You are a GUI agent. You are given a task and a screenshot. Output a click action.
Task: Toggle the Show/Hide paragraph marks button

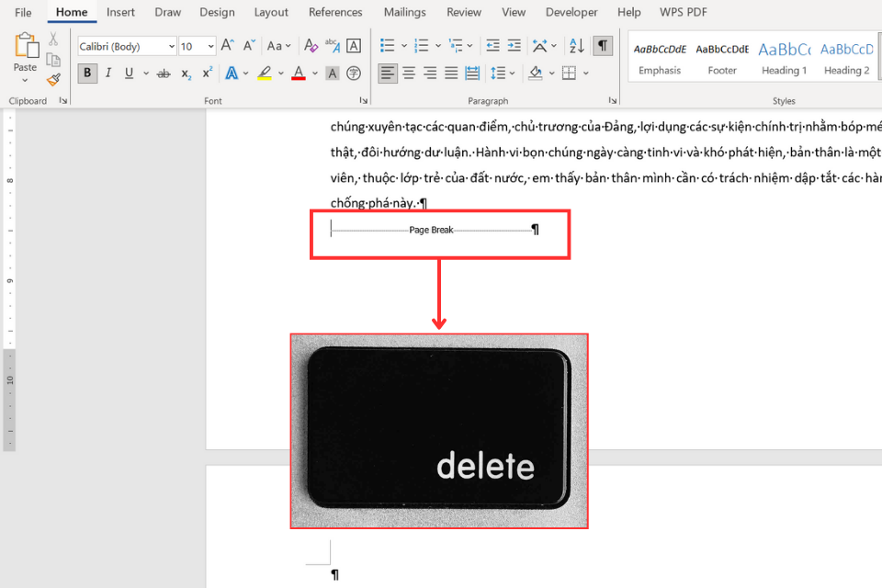(x=603, y=46)
